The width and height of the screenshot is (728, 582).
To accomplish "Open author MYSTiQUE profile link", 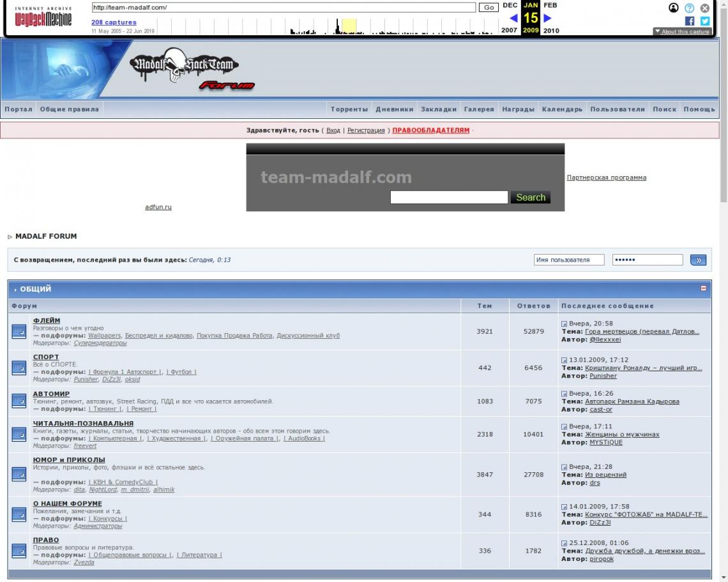I will (606, 442).
